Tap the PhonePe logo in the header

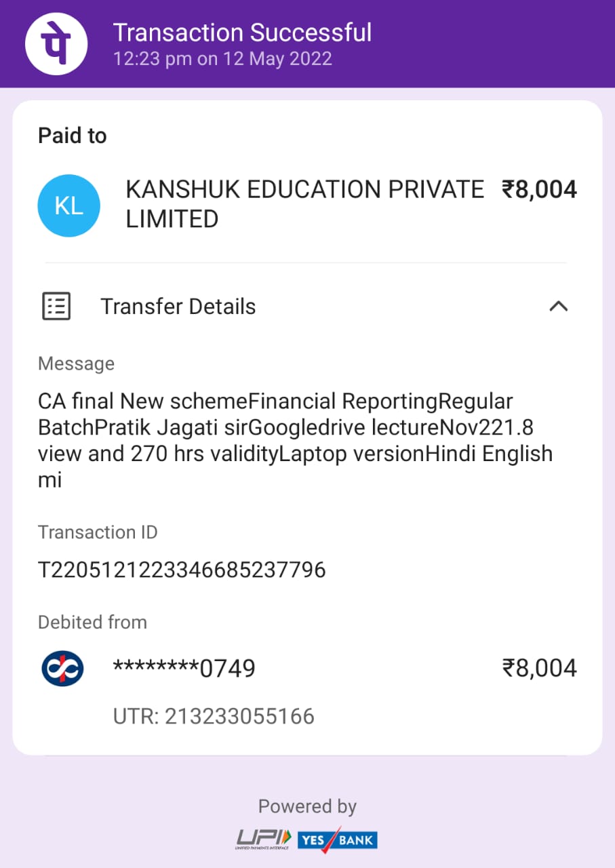pos(56,43)
